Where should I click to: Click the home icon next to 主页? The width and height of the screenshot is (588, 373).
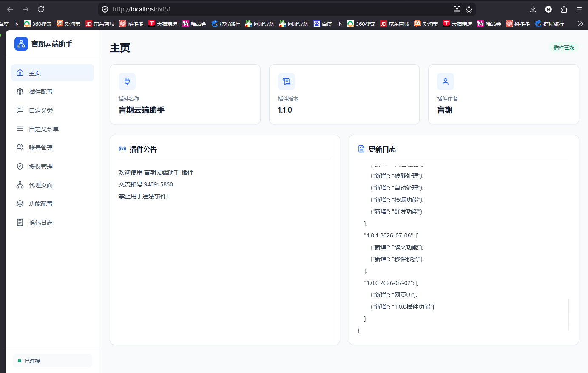[20, 73]
